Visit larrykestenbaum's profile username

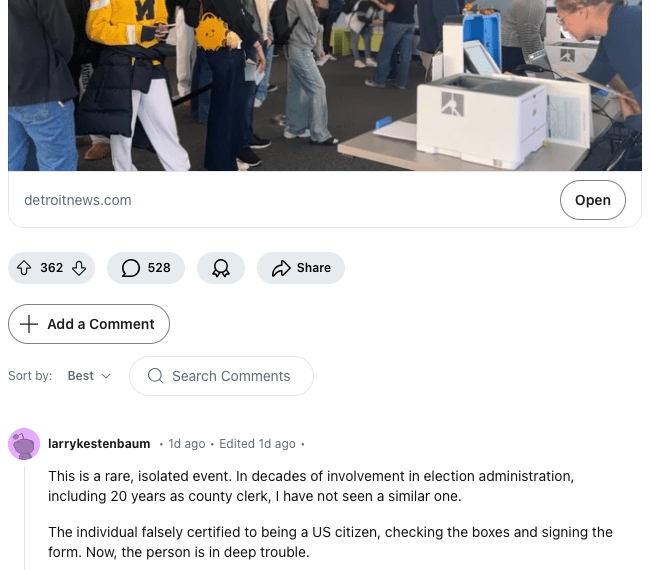click(99, 444)
